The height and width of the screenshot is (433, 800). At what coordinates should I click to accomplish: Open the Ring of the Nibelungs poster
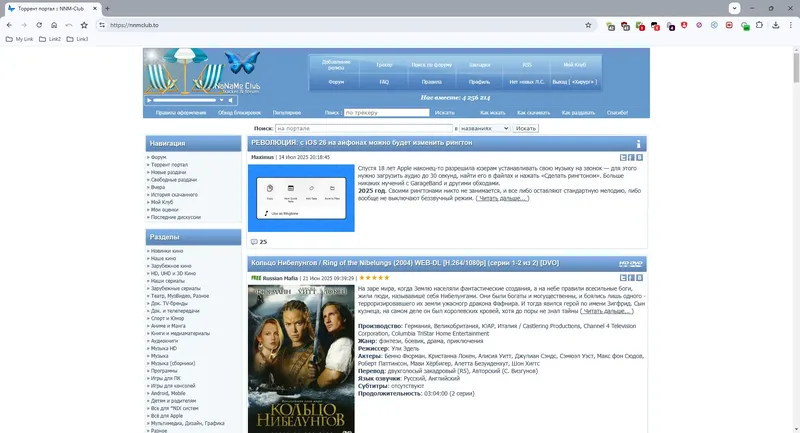pyautogui.click(x=301, y=359)
